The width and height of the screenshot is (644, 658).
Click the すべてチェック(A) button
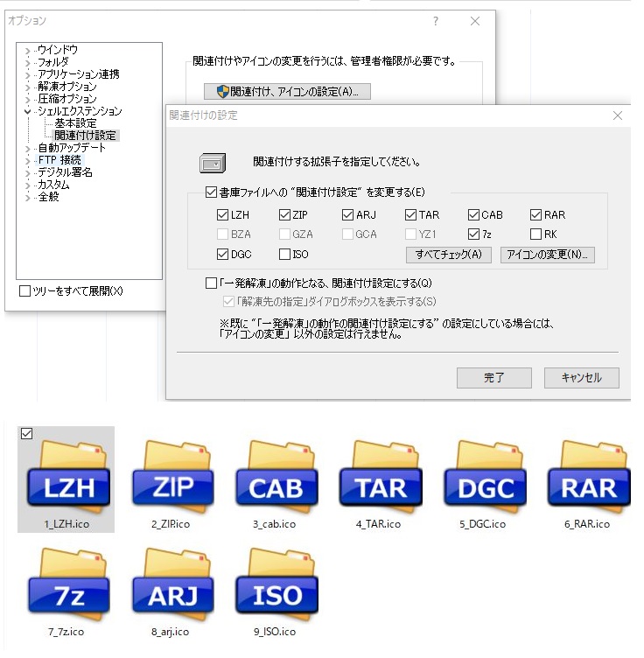click(449, 255)
